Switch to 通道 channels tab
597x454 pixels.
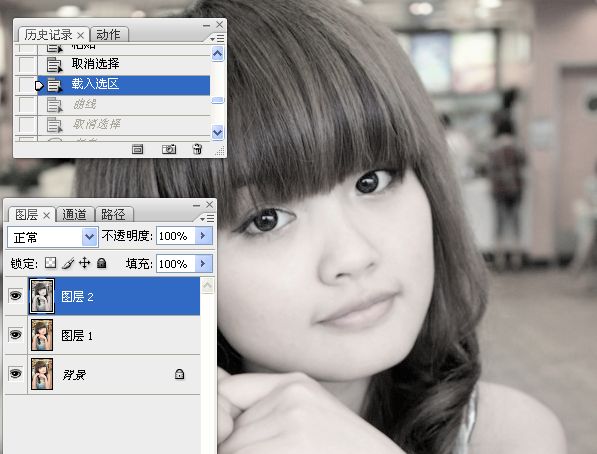point(75,215)
